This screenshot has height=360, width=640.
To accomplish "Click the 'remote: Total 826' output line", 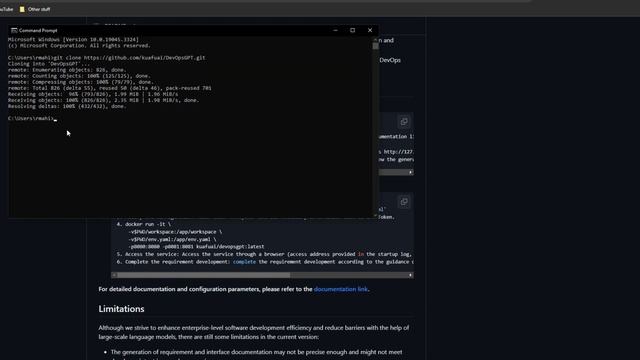I will click(x=110, y=88).
